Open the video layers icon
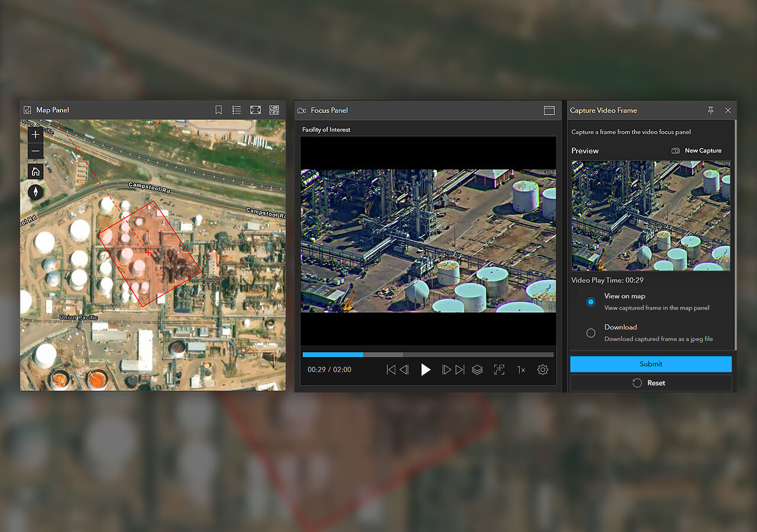Screen dimensions: 757x532 click(x=477, y=369)
